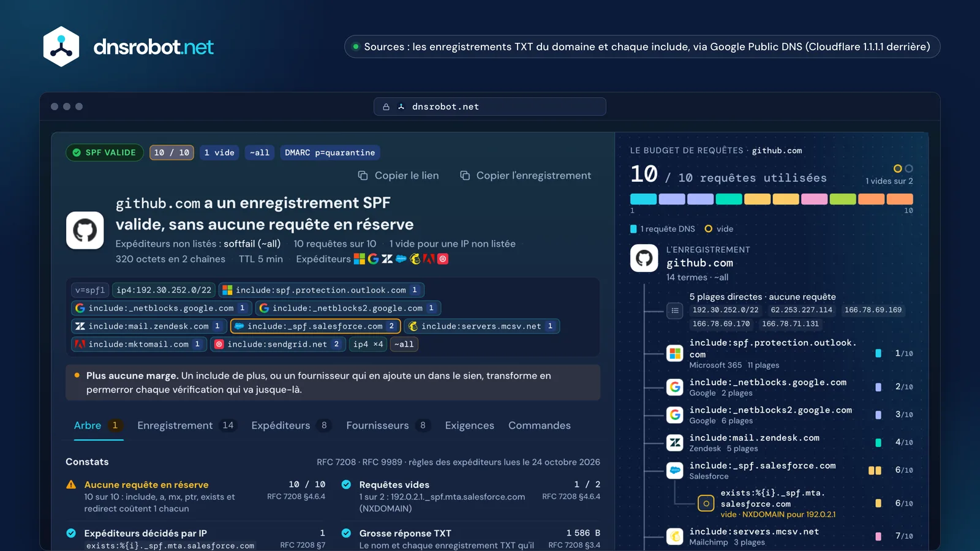Select the include:spf.protection.outlook.com chip
Screen dimensions: 980x551
[x=321, y=290]
